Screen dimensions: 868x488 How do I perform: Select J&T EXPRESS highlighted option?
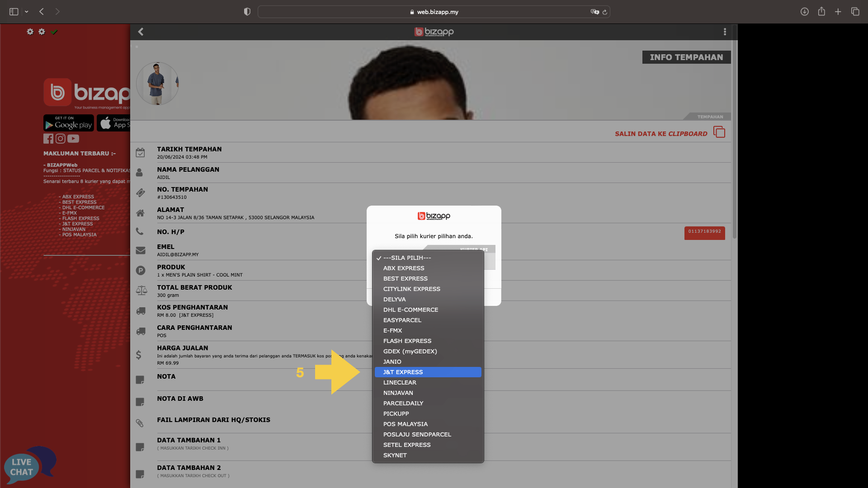(428, 372)
